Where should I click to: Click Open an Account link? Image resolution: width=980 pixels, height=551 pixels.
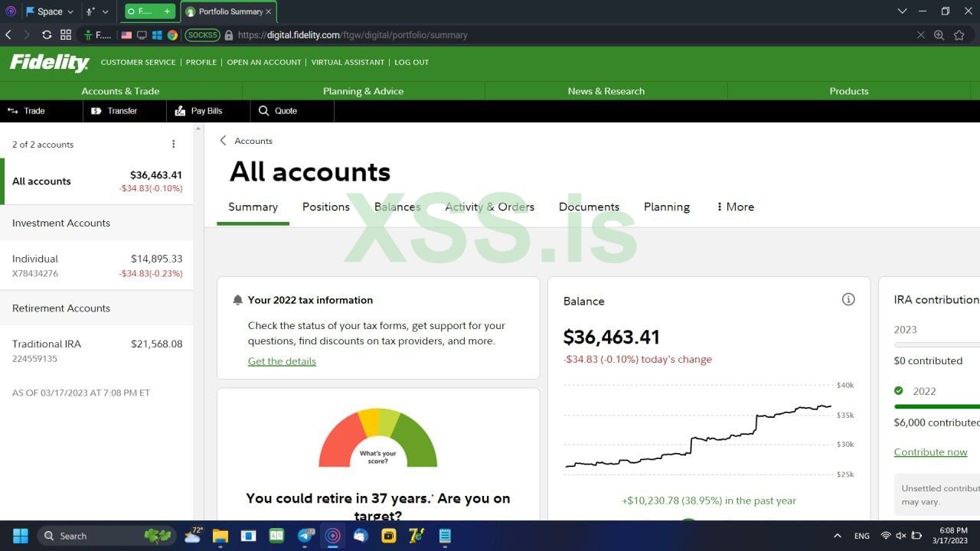264,63
